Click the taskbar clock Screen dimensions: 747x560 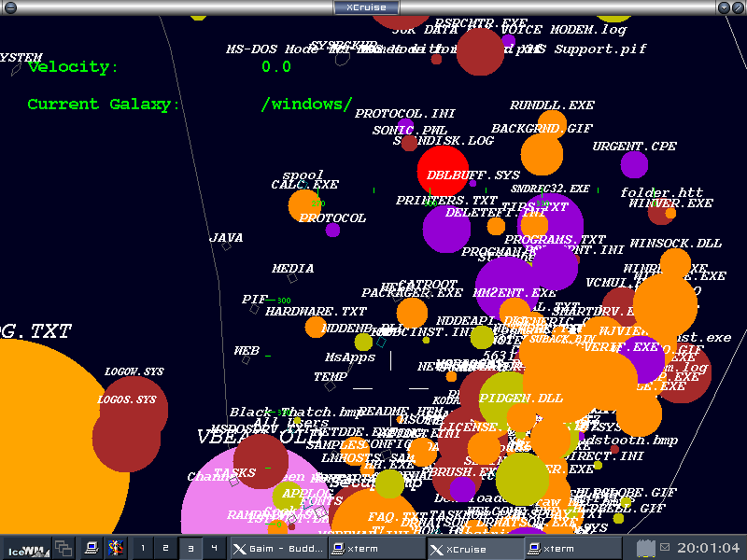(709, 548)
